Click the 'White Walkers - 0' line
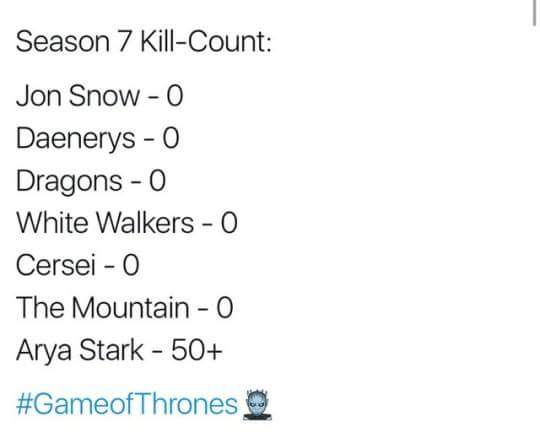 [127, 223]
